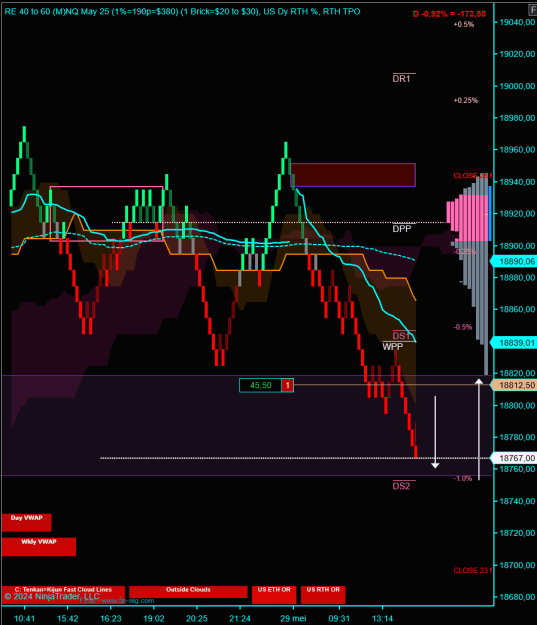The image size is (537, 625).
Task: Click the 19040,00 price axis label
Action: [x=517, y=22]
